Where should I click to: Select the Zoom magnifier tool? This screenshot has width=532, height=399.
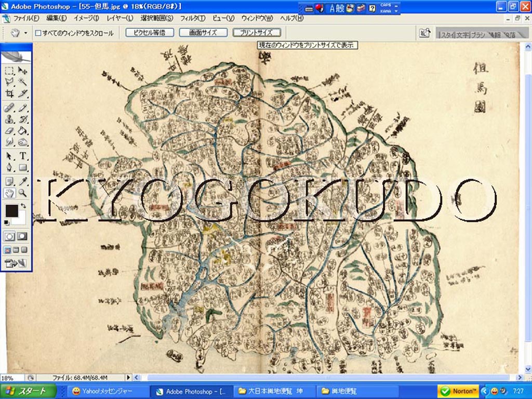point(23,193)
